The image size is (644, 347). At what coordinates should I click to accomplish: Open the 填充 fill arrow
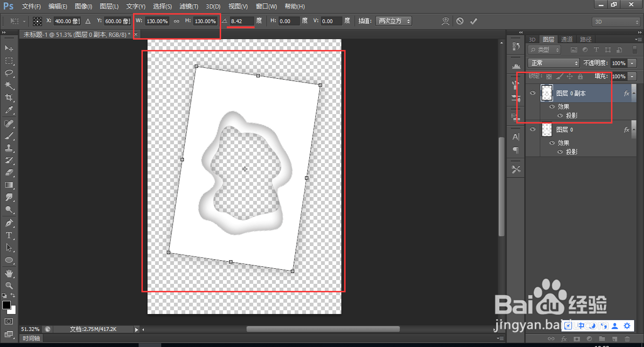[632, 76]
